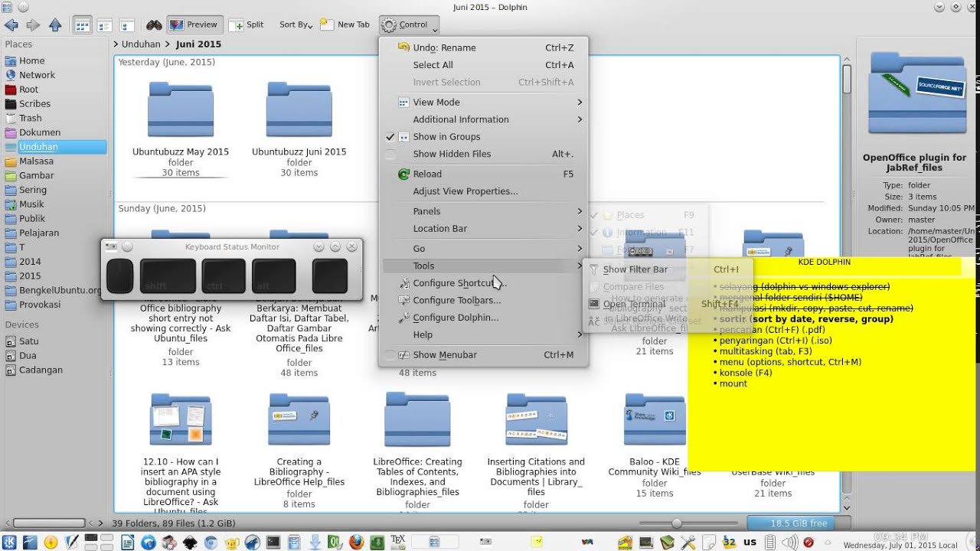Choose Undo: Rename in the menu
Screen dimensions: 980x551
point(484,47)
